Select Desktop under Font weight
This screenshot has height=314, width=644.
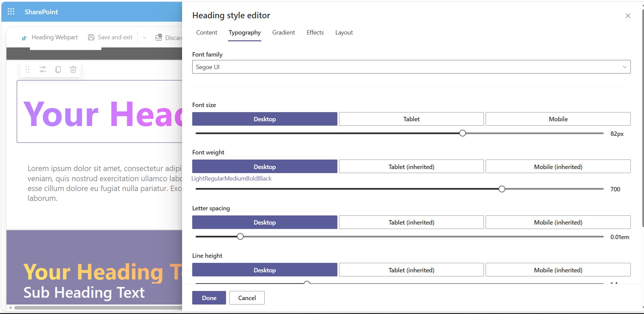[x=265, y=166]
